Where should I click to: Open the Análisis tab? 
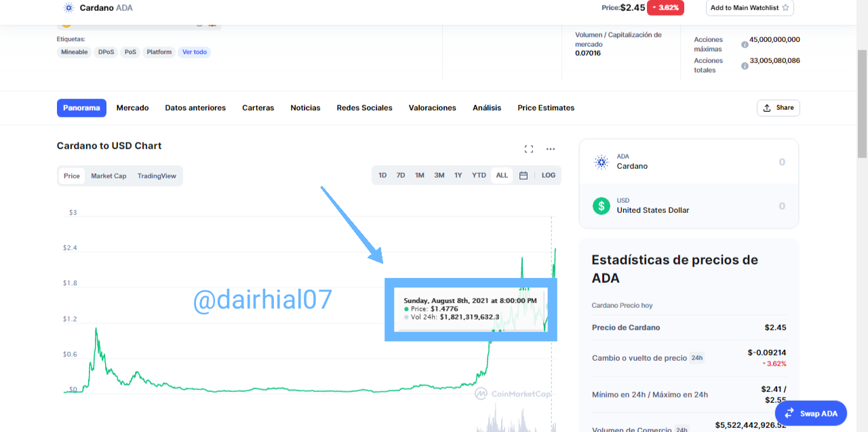pos(487,108)
